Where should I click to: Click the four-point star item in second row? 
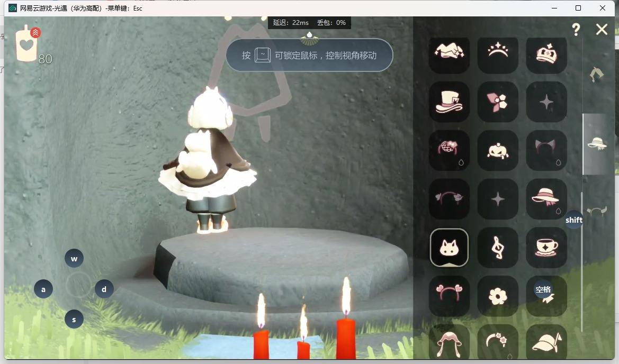546,102
